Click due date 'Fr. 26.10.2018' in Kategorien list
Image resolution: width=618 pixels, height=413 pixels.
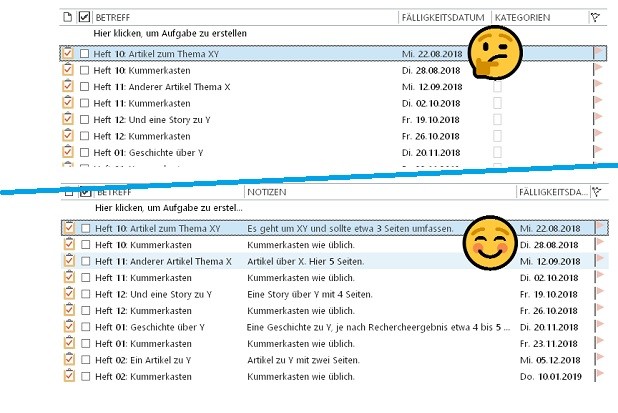tap(431, 136)
